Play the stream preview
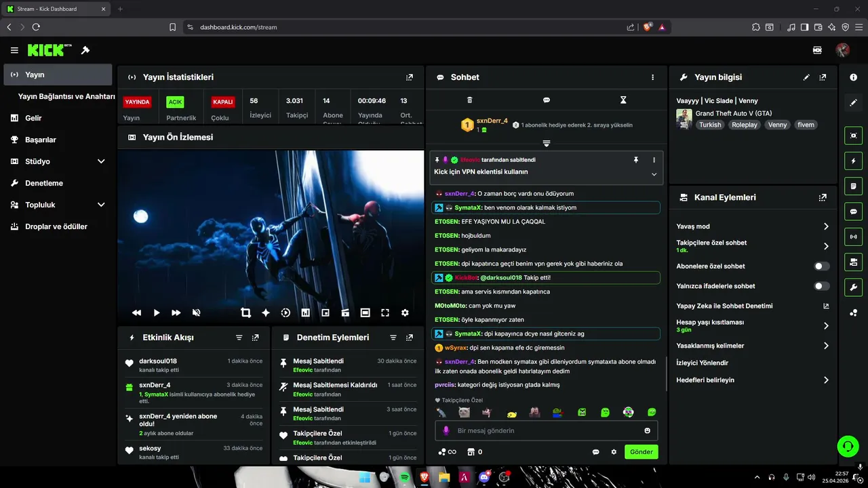This screenshot has width=868, height=488. point(157,312)
